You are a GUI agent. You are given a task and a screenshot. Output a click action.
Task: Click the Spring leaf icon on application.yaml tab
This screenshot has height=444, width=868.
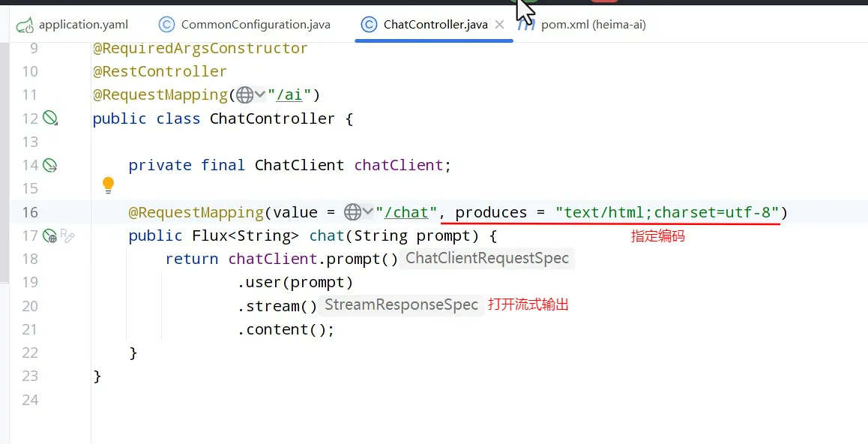click(x=25, y=25)
